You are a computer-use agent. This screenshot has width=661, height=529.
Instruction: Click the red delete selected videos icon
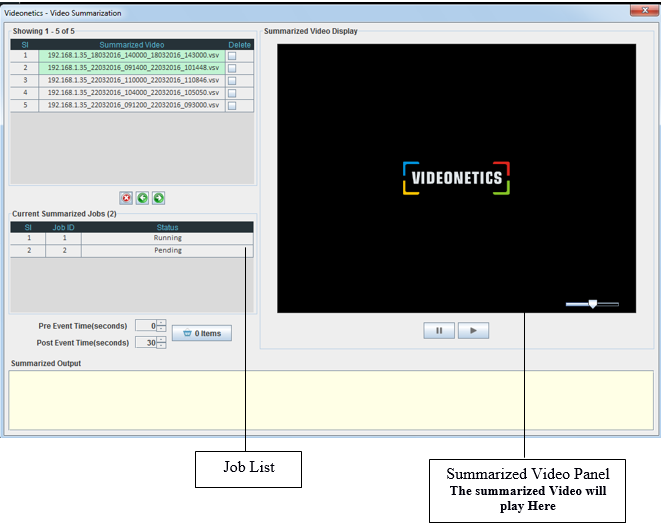point(126,198)
